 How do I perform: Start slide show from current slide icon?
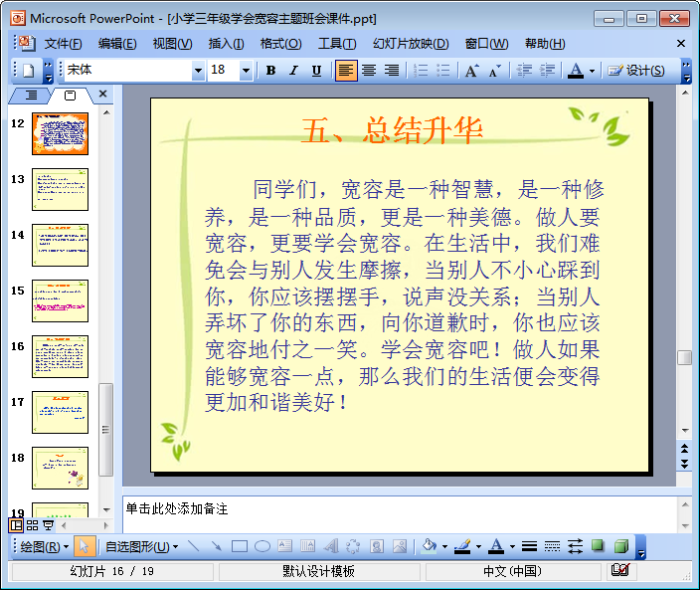click(48, 525)
